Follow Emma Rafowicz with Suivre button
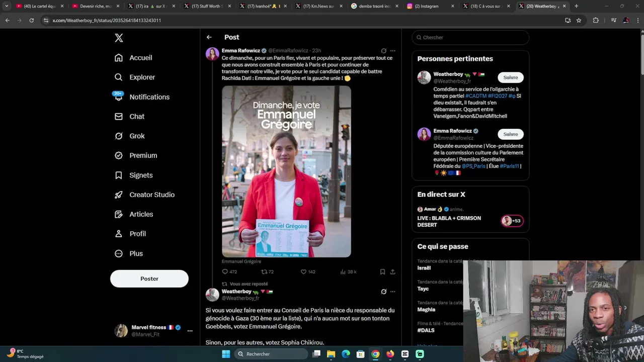644x362 pixels. [511, 134]
